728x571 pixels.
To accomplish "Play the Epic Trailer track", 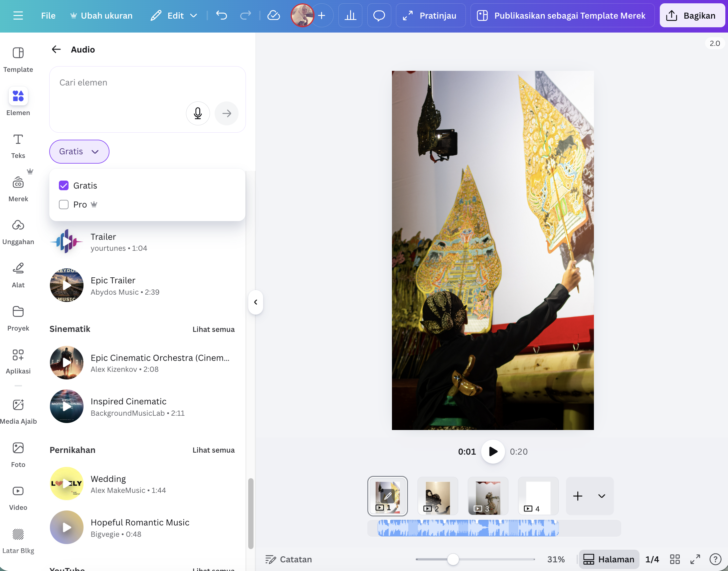I will (67, 285).
